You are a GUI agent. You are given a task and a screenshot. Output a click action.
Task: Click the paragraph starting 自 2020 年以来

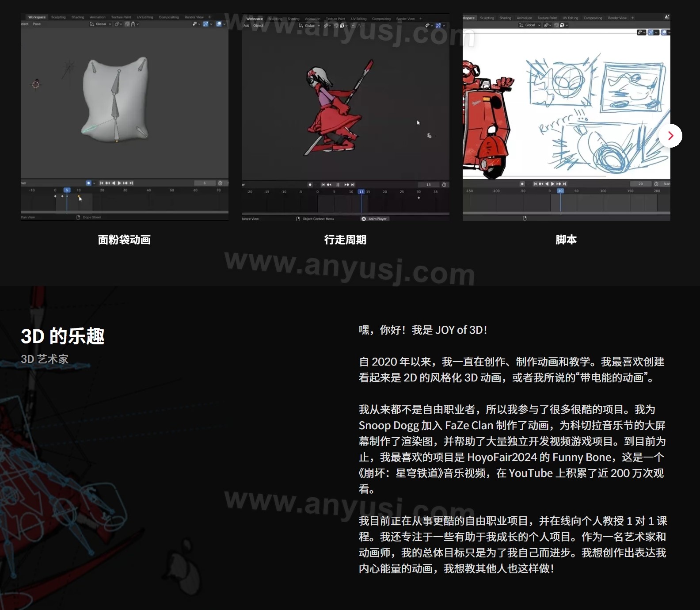tap(512, 370)
